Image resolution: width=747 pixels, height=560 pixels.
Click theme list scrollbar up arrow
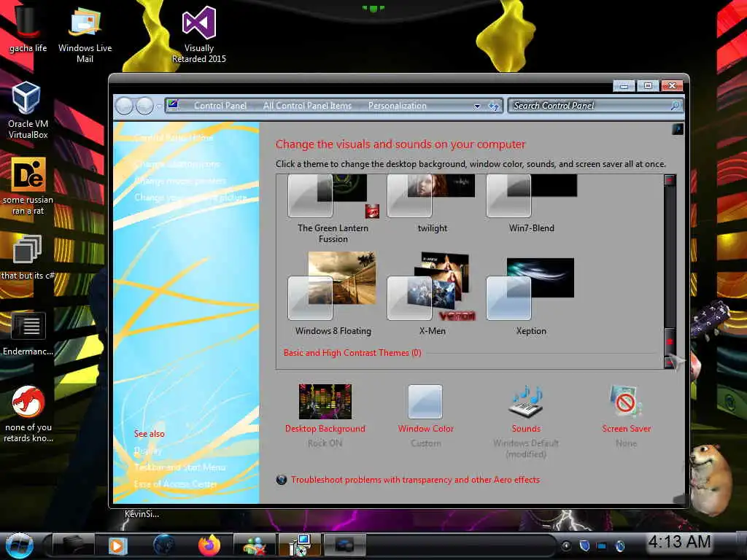[x=670, y=180]
